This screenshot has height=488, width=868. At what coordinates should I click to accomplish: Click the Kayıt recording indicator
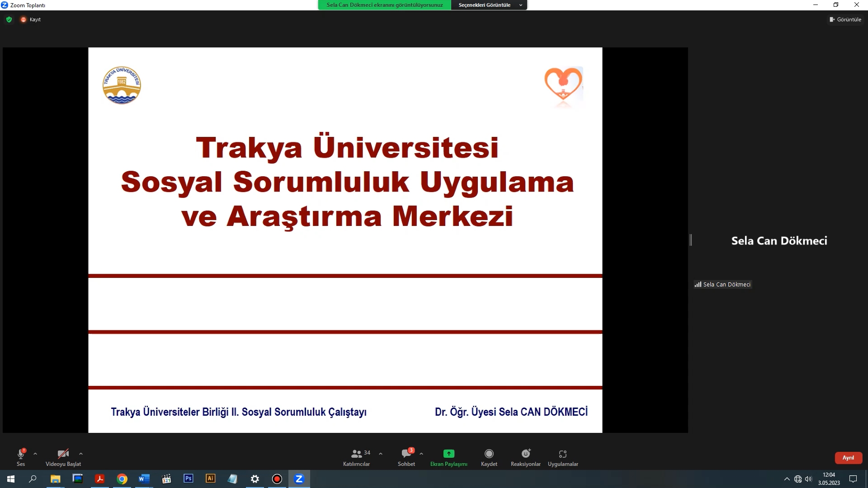31,19
